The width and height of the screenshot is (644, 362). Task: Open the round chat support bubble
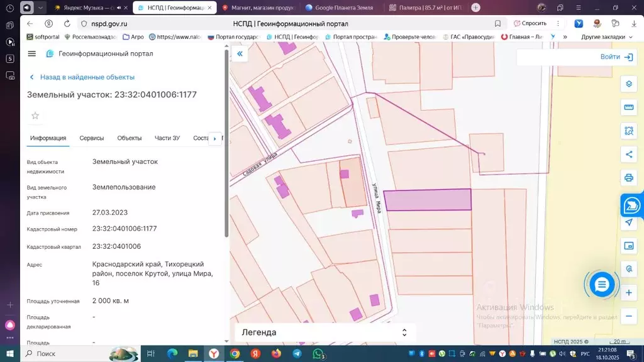[601, 285]
